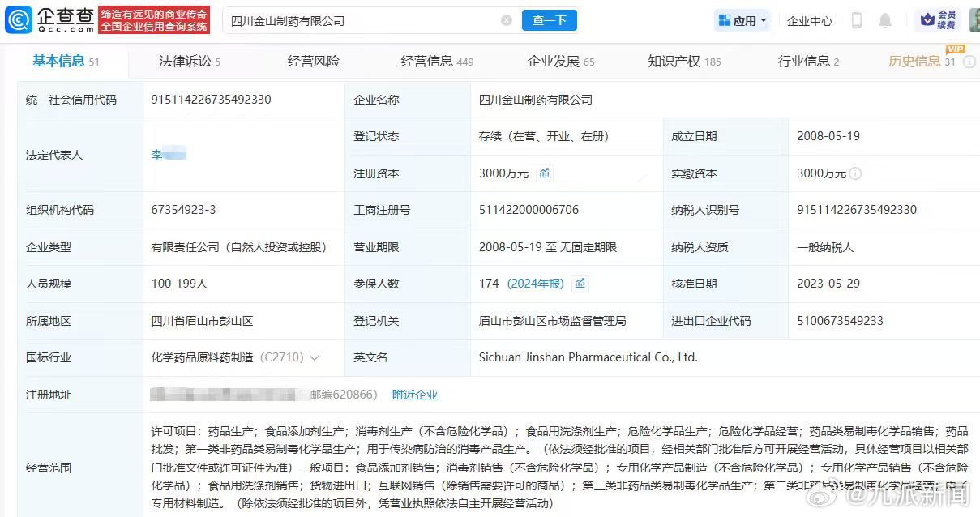This screenshot has height=517, width=980.
Task: Click inside the company search input field
Action: click(x=365, y=19)
